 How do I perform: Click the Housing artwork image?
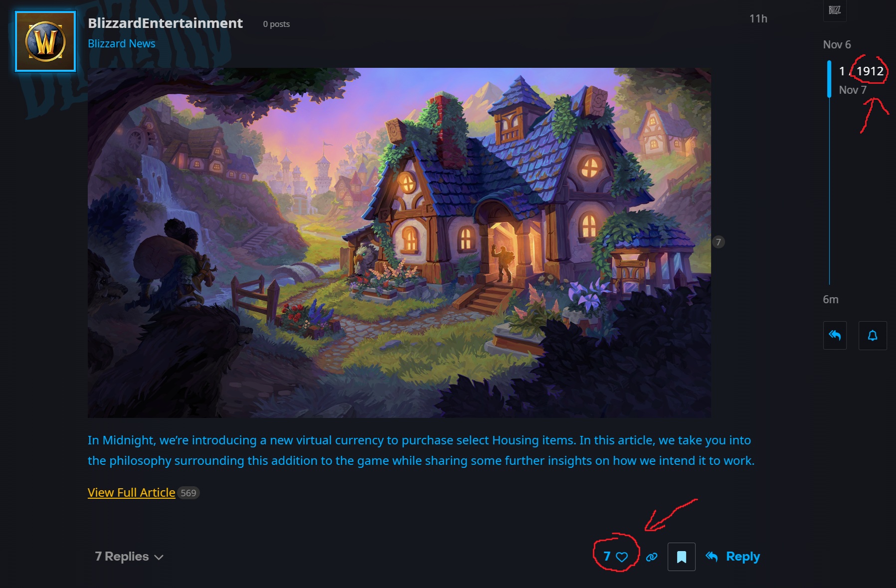tap(399, 243)
